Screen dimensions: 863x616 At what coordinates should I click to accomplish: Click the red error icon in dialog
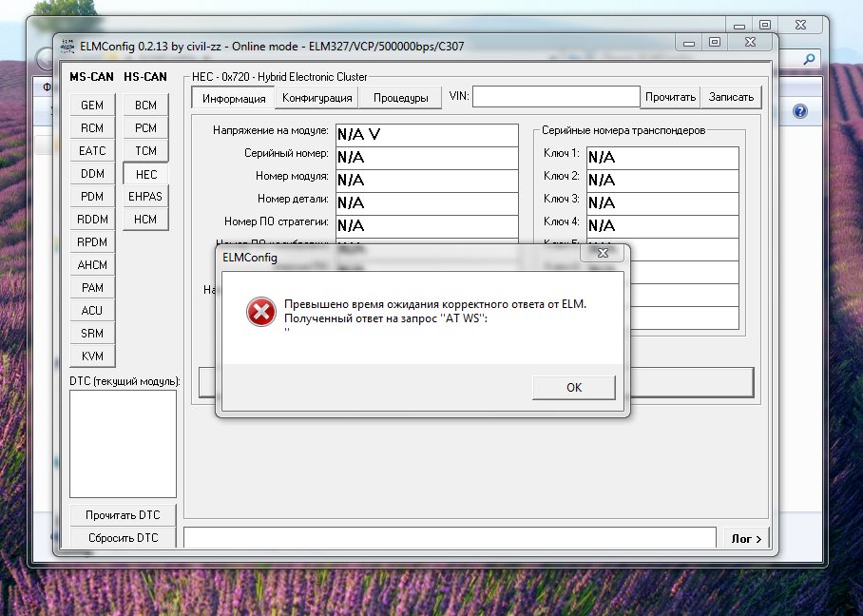(x=260, y=313)
